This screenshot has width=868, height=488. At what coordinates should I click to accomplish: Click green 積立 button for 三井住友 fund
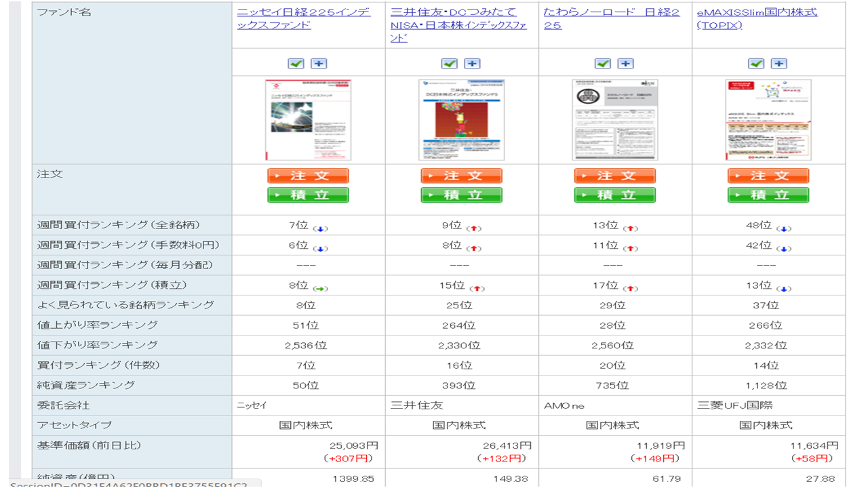pos(461,195)
